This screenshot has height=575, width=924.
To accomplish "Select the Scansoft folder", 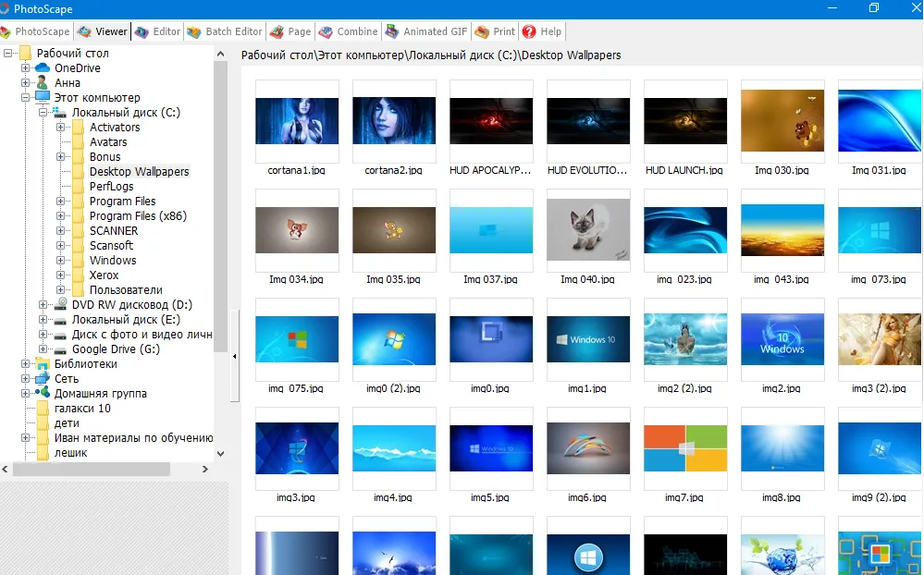I will coord(111,245).
